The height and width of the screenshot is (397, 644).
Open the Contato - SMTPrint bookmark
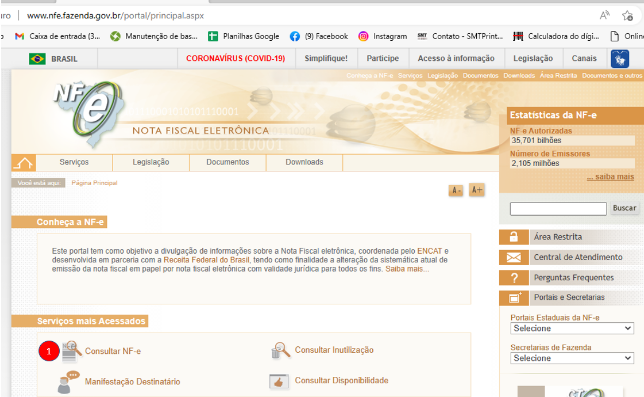(460, 36)
